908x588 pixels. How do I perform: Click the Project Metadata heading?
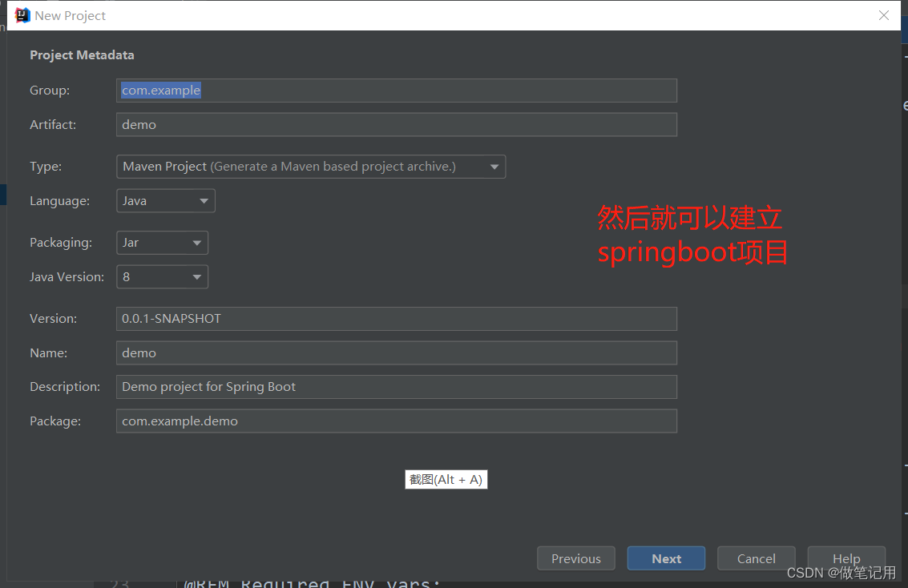tap(83, 55)
